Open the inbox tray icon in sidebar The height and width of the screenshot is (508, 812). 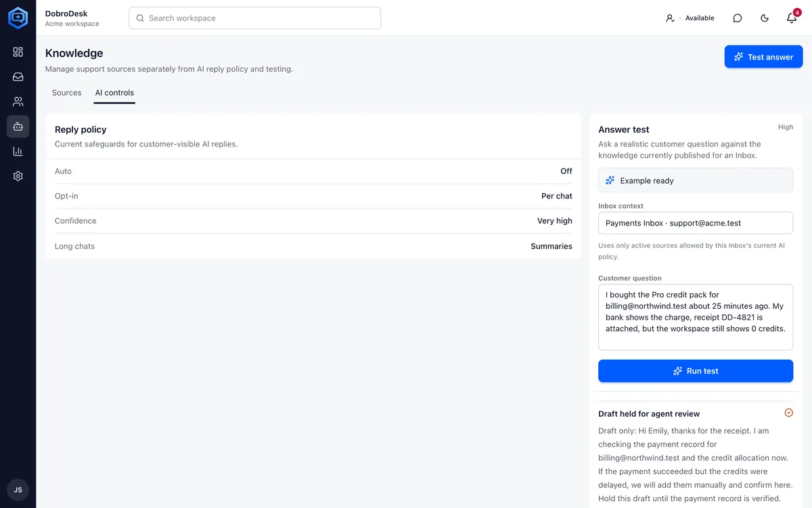pyautogui.click(x=18, y=77)
